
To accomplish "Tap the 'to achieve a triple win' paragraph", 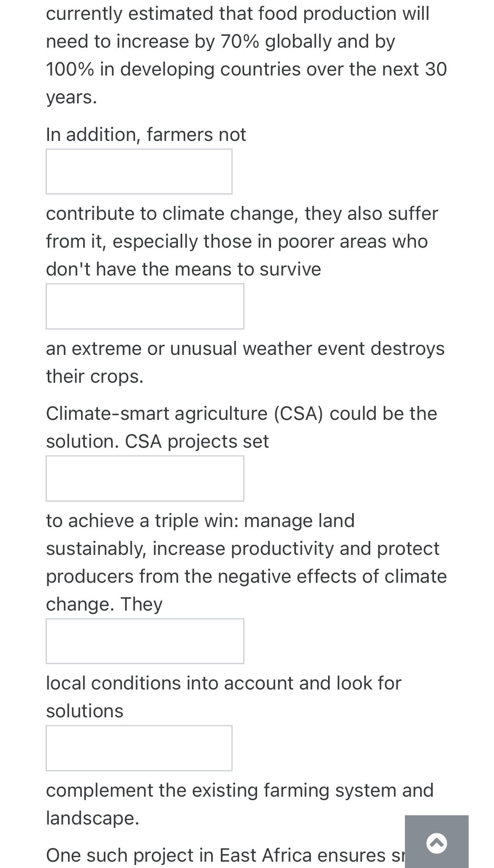I will [x=247, y=562].
